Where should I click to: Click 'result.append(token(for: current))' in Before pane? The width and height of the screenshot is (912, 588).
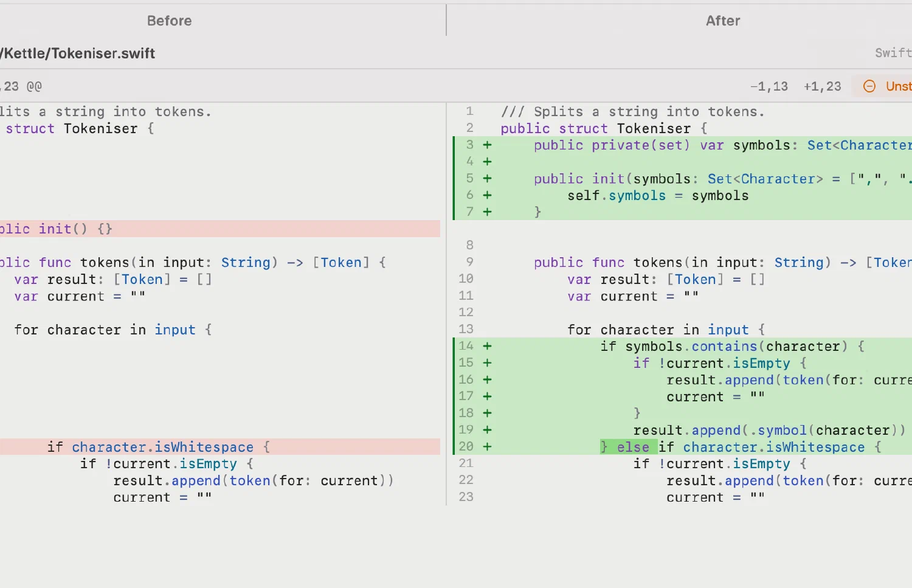(254, 480)
